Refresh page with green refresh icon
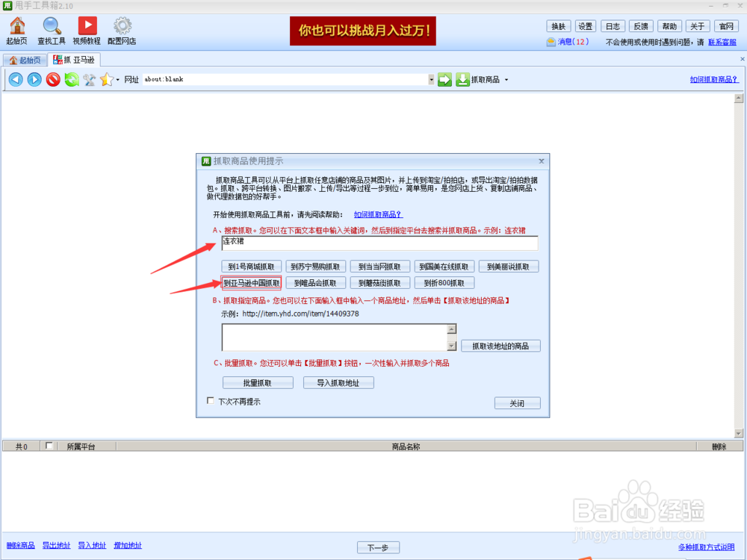Image resolution: width=747 pixels, height=560 pixels. click(x=72, y=79)
